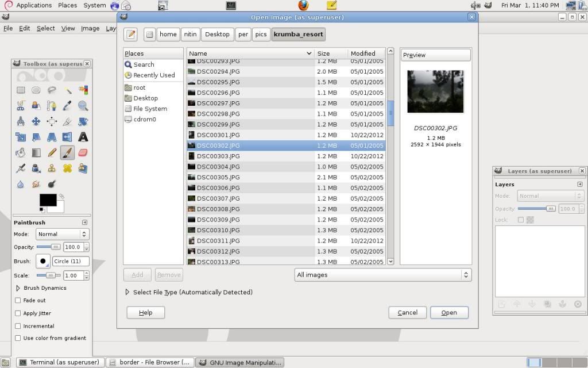Image resolution: width=588 pixels, height=368 pixels.
Task: Select the Pencil tool
Action: [x=52, y=153]
